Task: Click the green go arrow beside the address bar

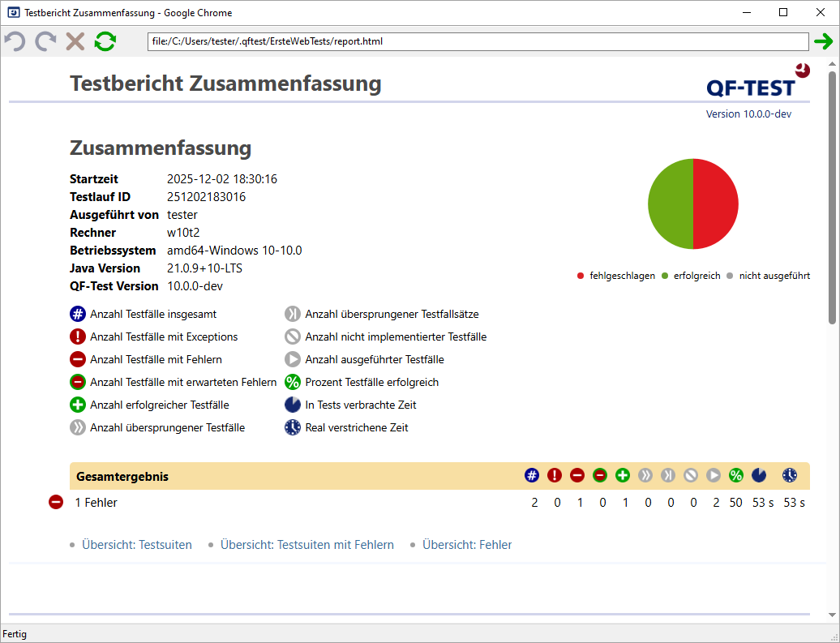Action: click(x=824, y=41)
